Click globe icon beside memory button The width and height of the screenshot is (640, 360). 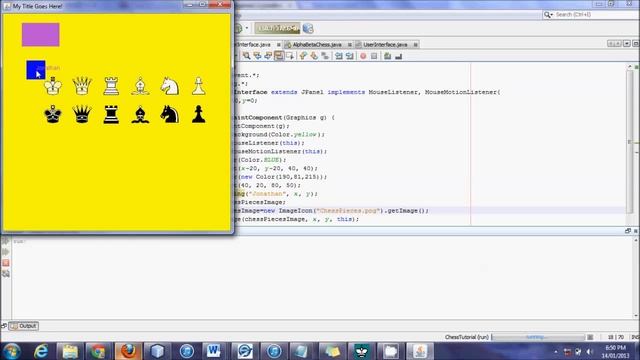308,28
